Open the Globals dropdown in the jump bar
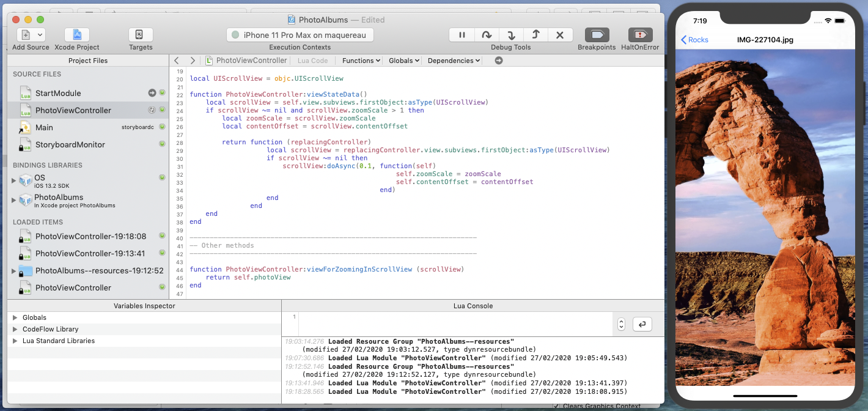Image resolution: width=868 pixels, height=411 pixels. click(405, 61)
